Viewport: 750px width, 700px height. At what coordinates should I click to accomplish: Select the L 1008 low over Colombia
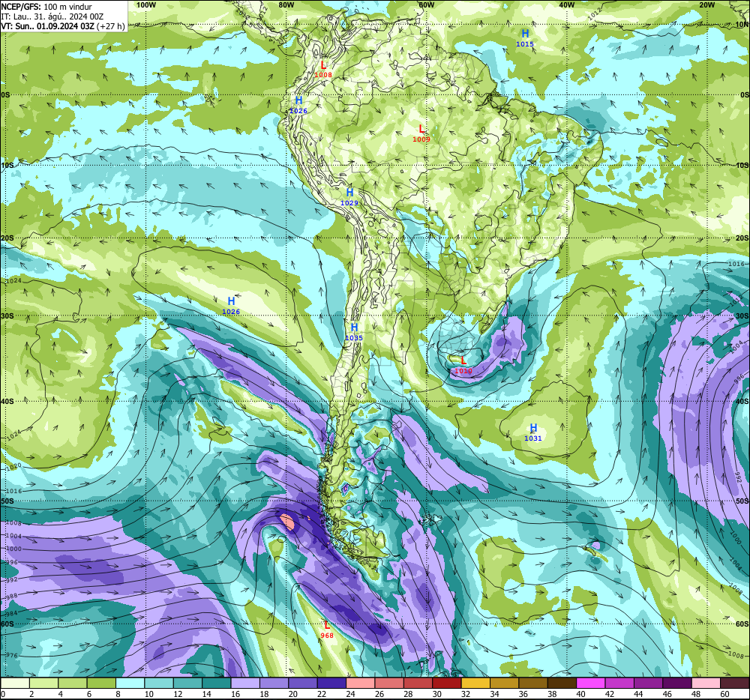tap(323, 69)
